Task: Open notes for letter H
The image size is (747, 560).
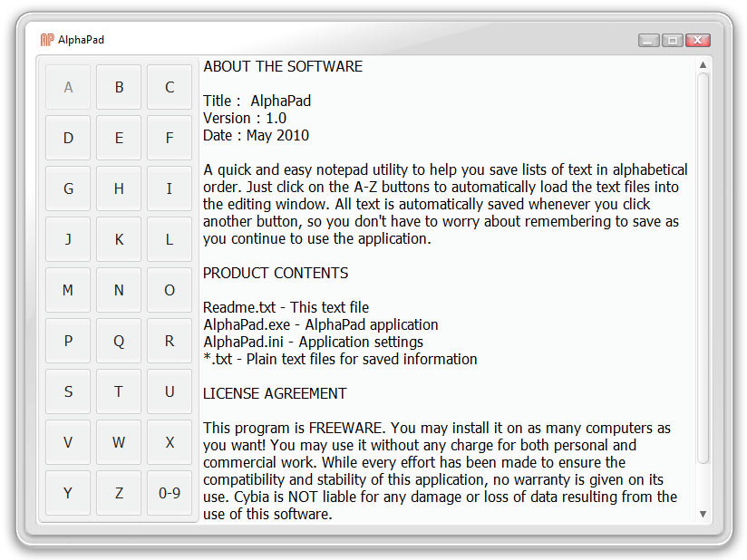Action: pyautogui.click(x=119, y=189)
